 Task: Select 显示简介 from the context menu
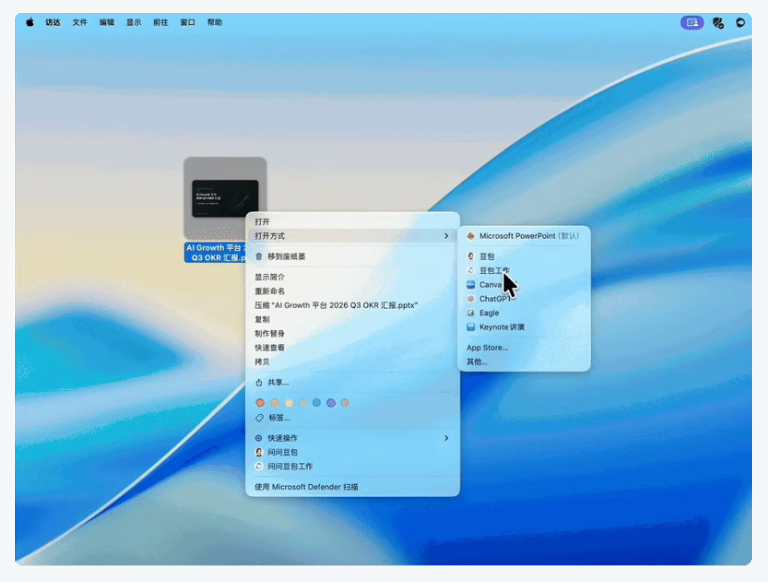pos(353,277)
